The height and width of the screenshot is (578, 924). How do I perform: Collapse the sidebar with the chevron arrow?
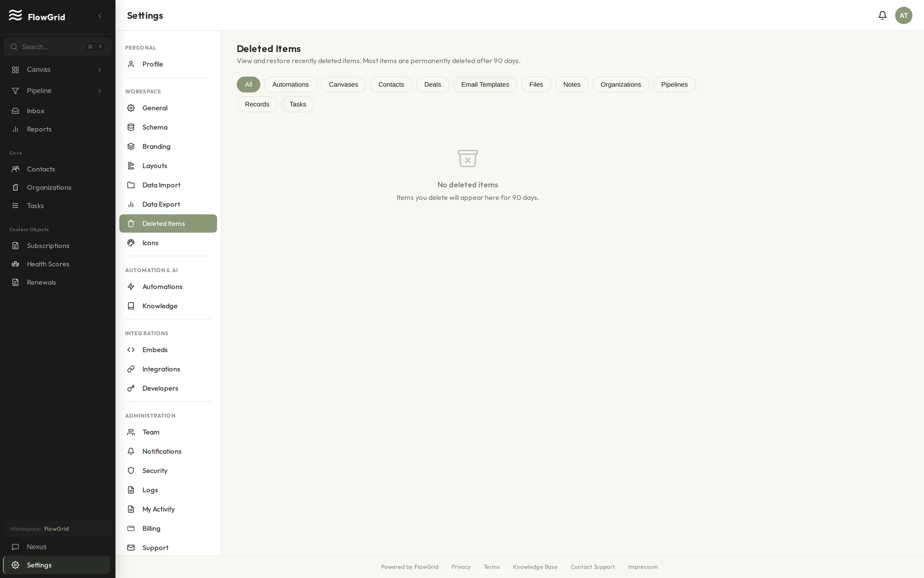click(100, 16)
